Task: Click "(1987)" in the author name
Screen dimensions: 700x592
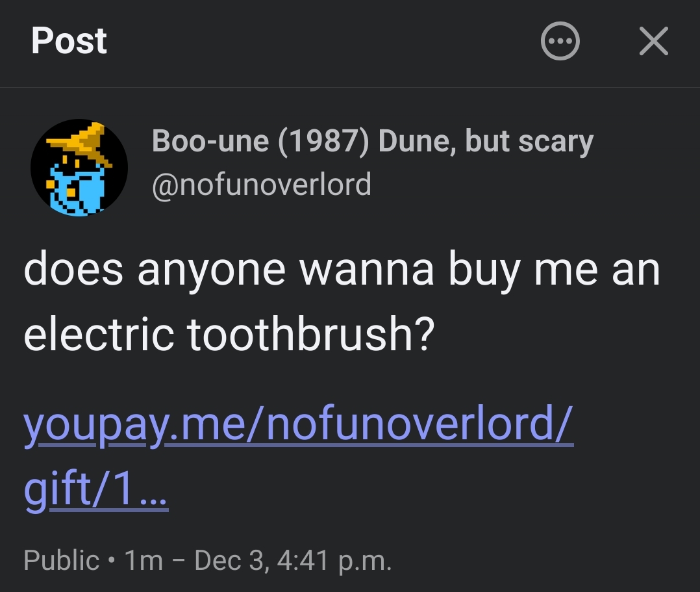Action: tap(324, 142)
